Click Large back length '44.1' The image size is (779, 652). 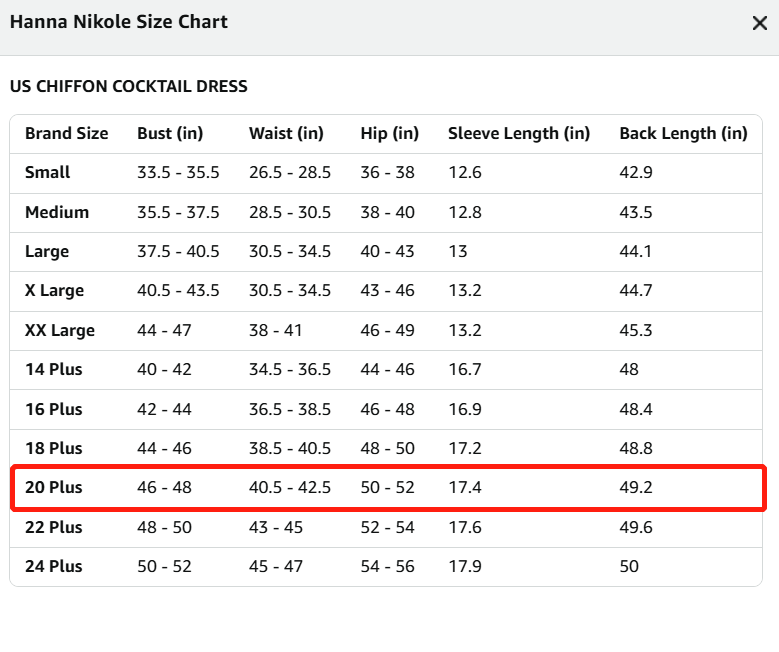tap(635, 251)
